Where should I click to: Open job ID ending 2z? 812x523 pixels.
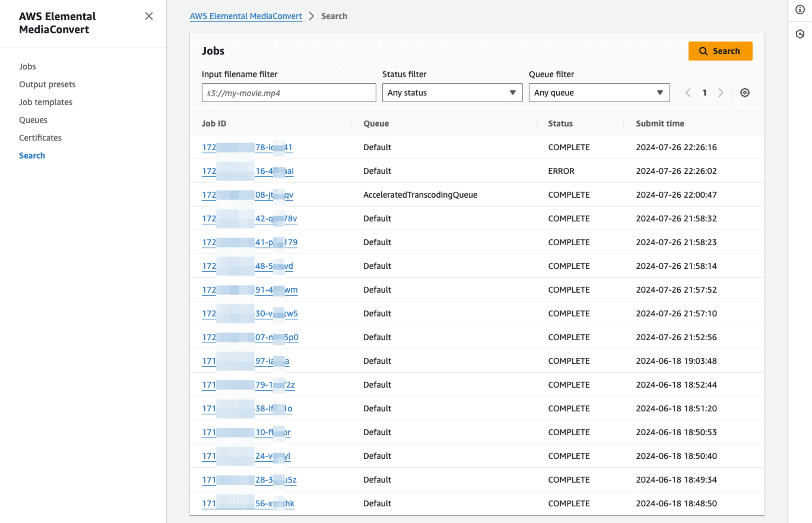pos(248,385)
